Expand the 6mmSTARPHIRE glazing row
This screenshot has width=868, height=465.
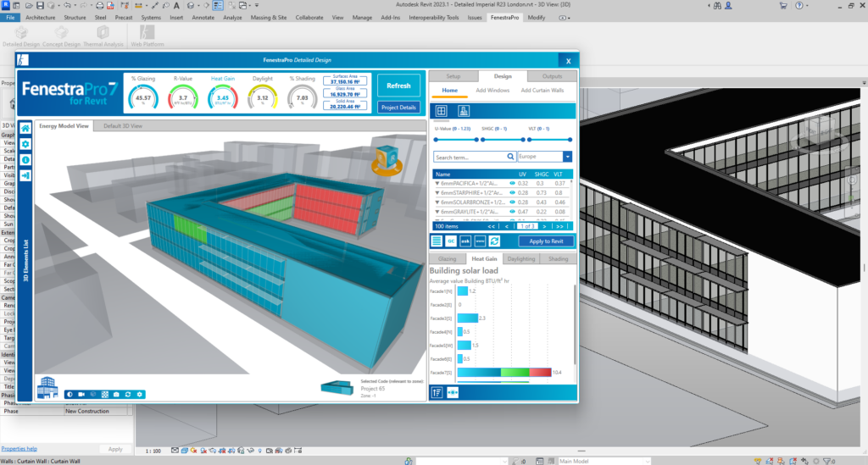(x=437, y=193)
